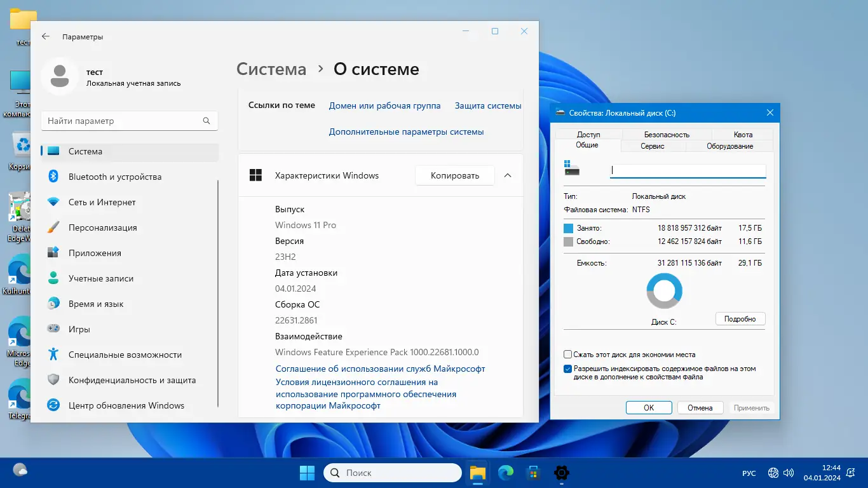Open Personalization settings (Персонализация)
The width and height of the screenshot is (868, 488).
[130, 227]
